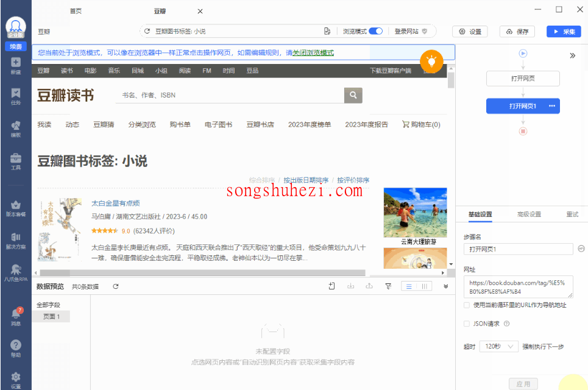Open 分类浏览 in Douban Books nav
Viewport: 588px width, 390px height.
pyautogui.click(x=142, y=124)
